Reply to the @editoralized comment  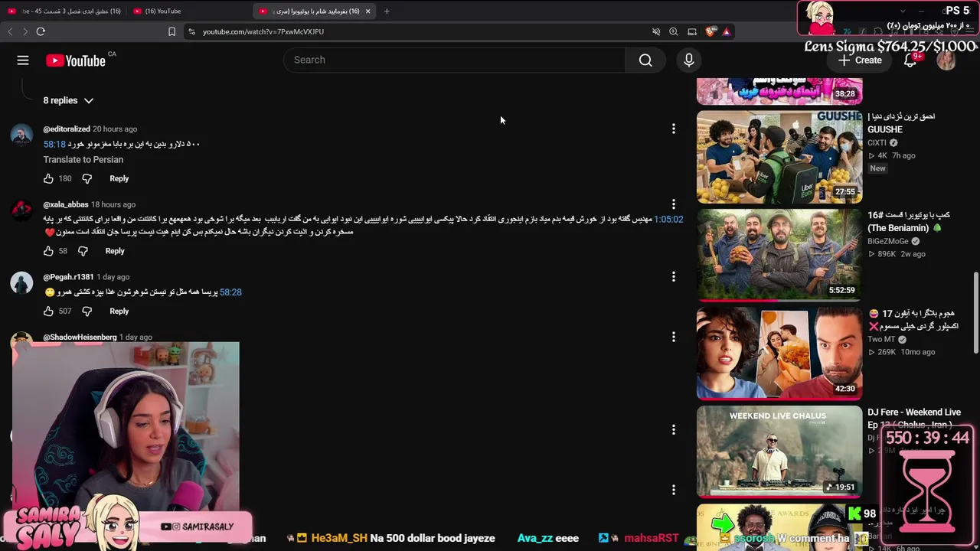[119, 178]
